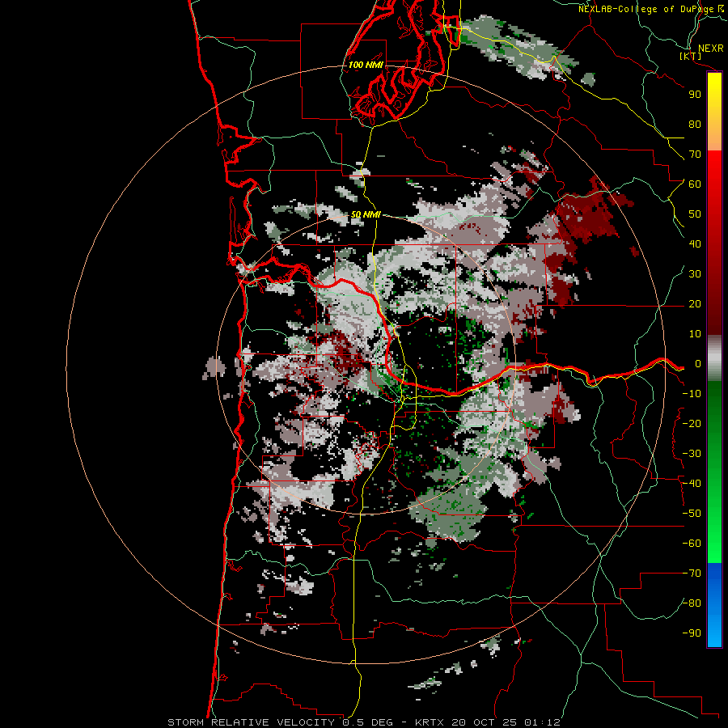Click the -50 value on velocity scale

(692, 514)
